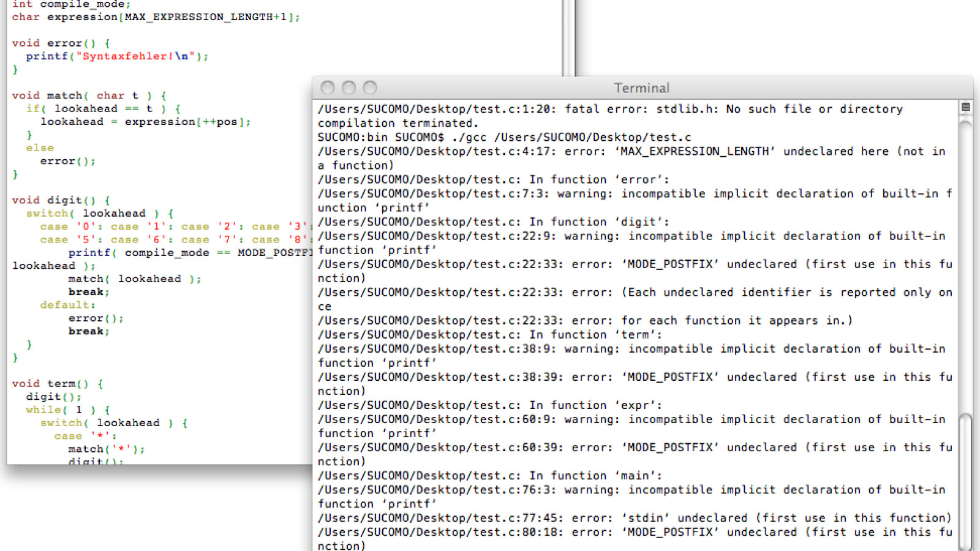Click the code editor's vertical scrollbar
Viewport: 980px width, 551px height.
point(569,37)
